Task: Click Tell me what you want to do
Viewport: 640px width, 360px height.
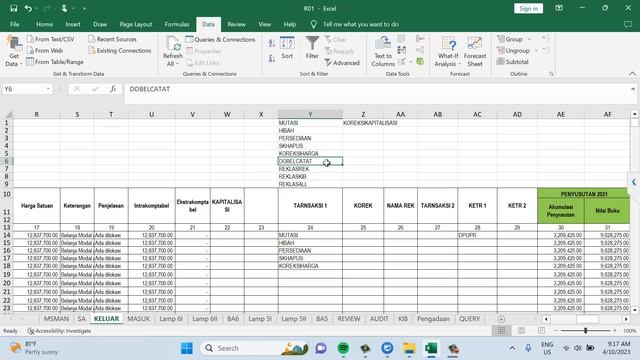Action: [x=361, y=24]
